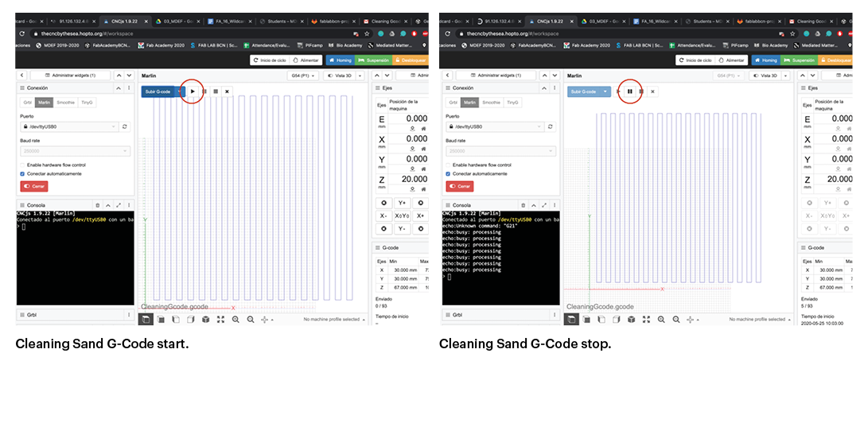
Task: Toggle Vista 3D switch in left screenshot
Action: coord(340,76)
